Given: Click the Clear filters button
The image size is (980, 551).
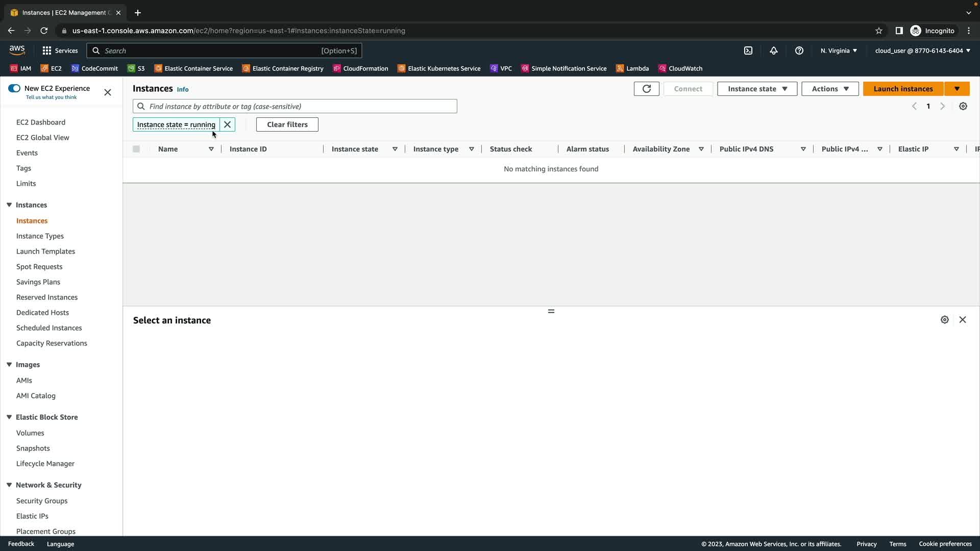Looking at the screenshot, I should click(287, 124).
